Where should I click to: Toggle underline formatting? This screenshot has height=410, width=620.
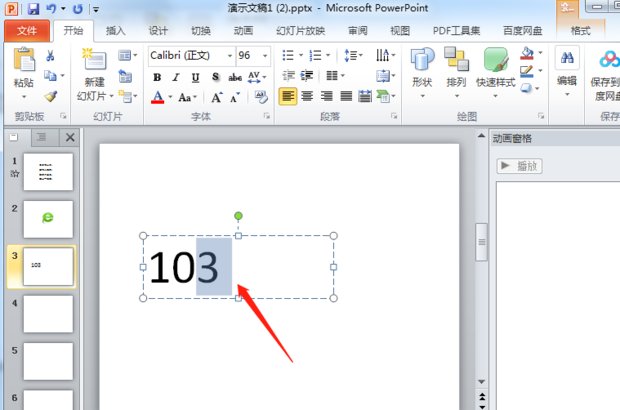(195, 77)
